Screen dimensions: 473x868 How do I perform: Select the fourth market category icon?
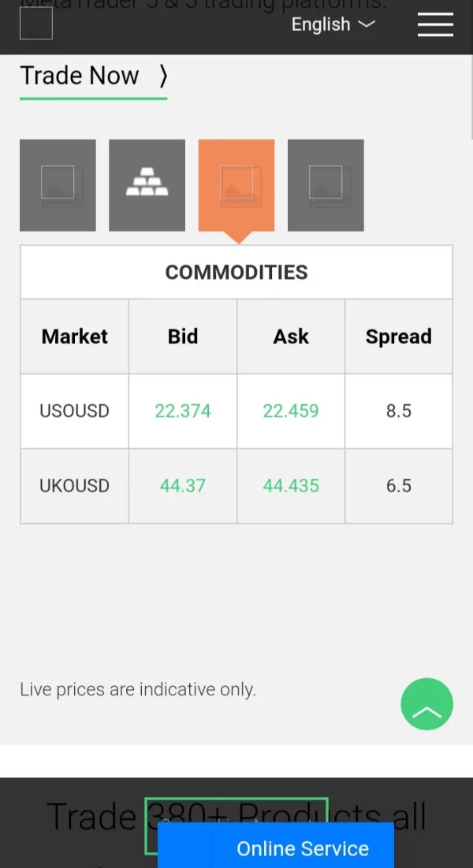click(326, 185)
